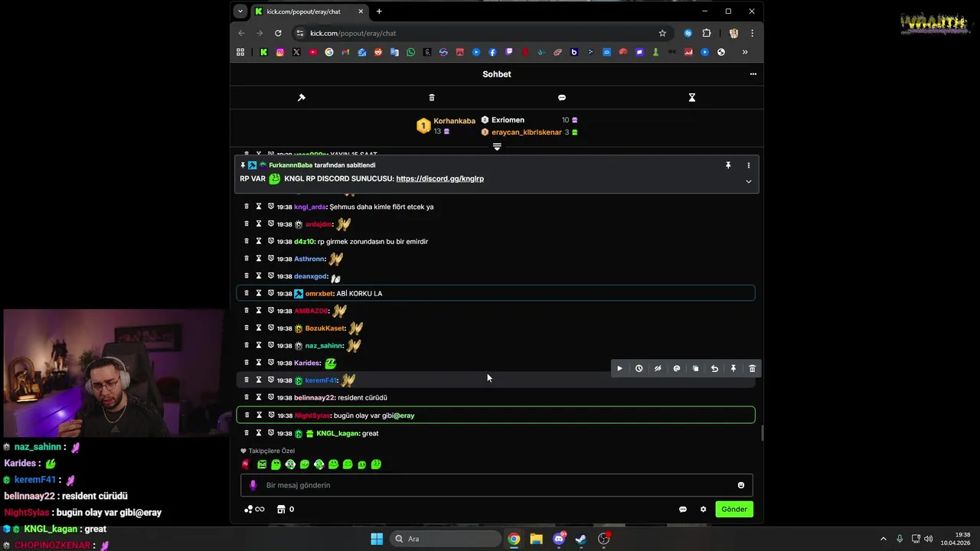Screen dimensions: 980x551
Task: Timeout NightSylas using the hourglass icon
Action: point(259,415)
